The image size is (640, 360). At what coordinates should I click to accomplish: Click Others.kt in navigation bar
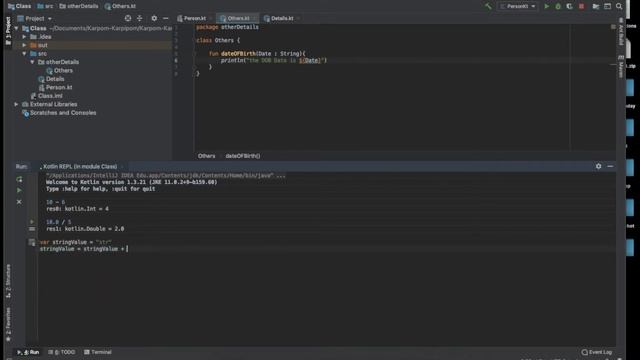click(120, 6)
